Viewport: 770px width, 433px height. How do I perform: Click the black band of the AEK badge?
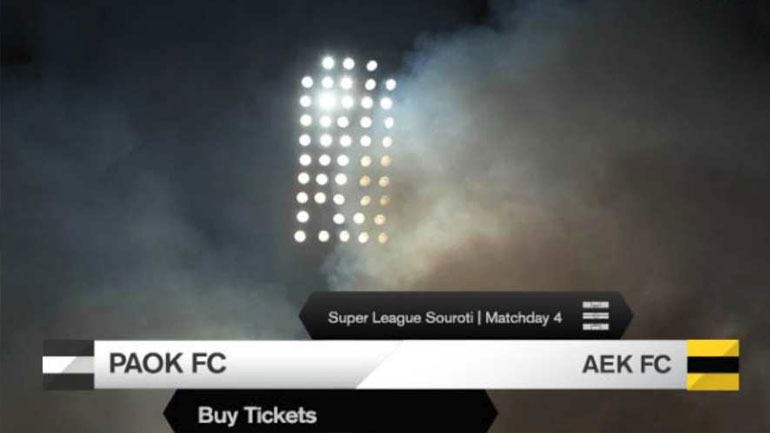pos(713,365)
